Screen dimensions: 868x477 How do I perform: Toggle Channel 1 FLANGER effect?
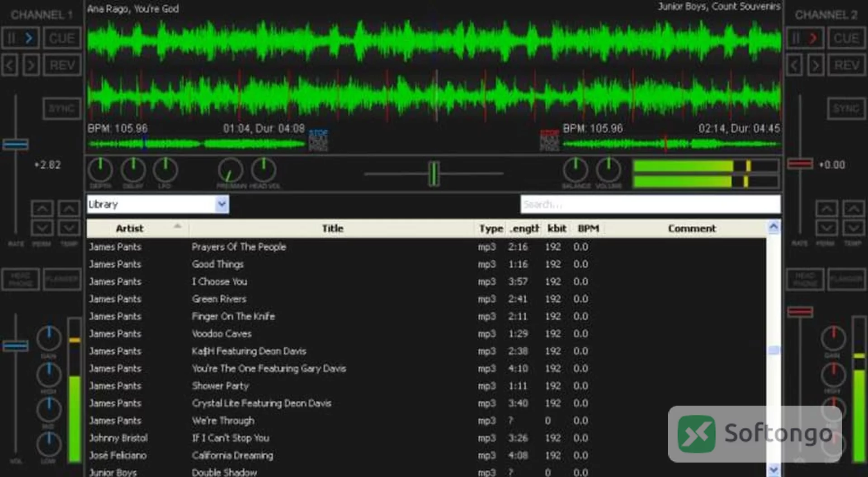coord(62,279)
